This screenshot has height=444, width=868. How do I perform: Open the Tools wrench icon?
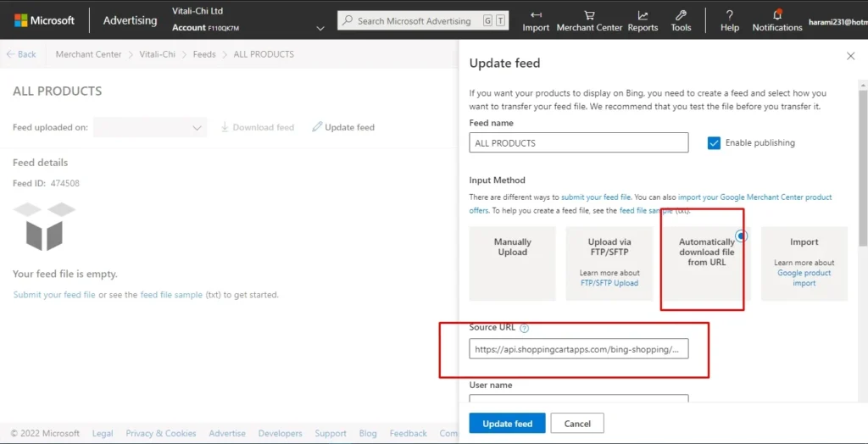tap(681, 15)
